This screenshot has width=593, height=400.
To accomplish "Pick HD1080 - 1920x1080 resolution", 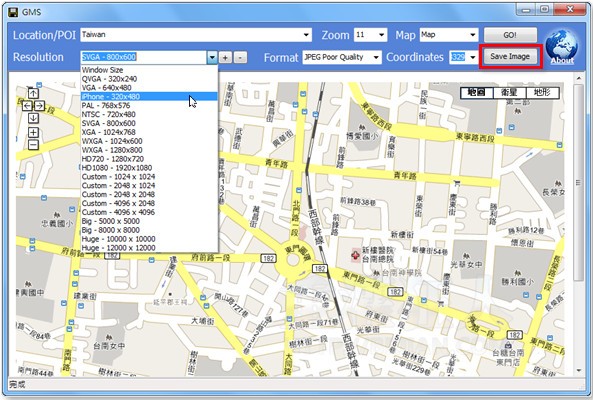I will (149, 168).
